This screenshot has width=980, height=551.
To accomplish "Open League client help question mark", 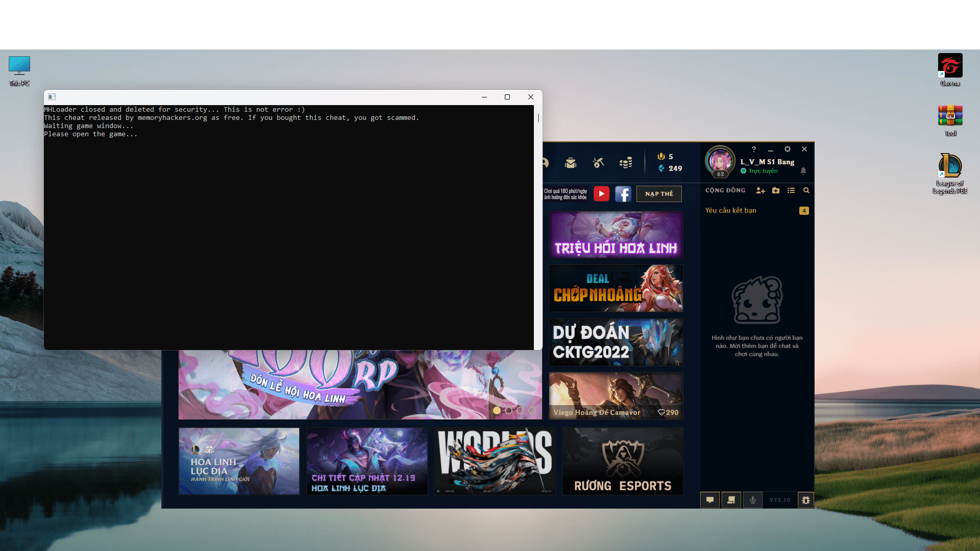I will coord(754,149).
